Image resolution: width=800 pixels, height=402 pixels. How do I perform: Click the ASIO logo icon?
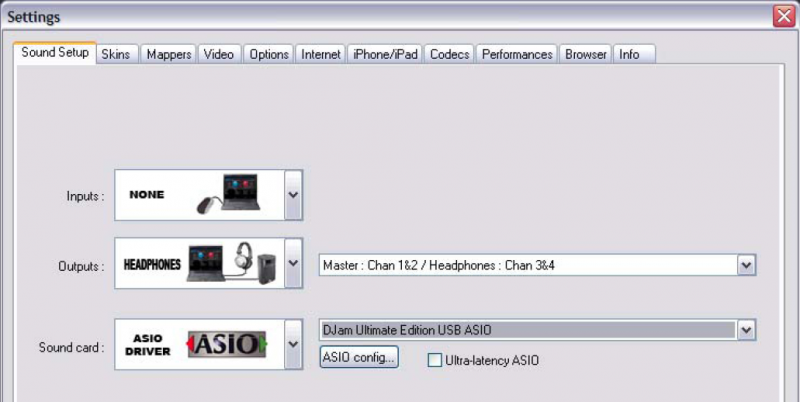(228, 344)
